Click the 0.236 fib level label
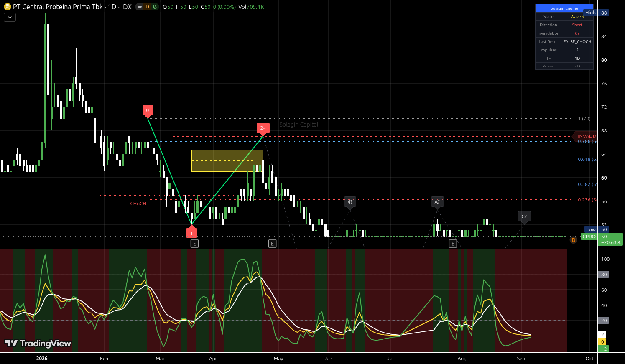Image resolution: width=625 pixels, height=364 pixels. click(588, 200)
